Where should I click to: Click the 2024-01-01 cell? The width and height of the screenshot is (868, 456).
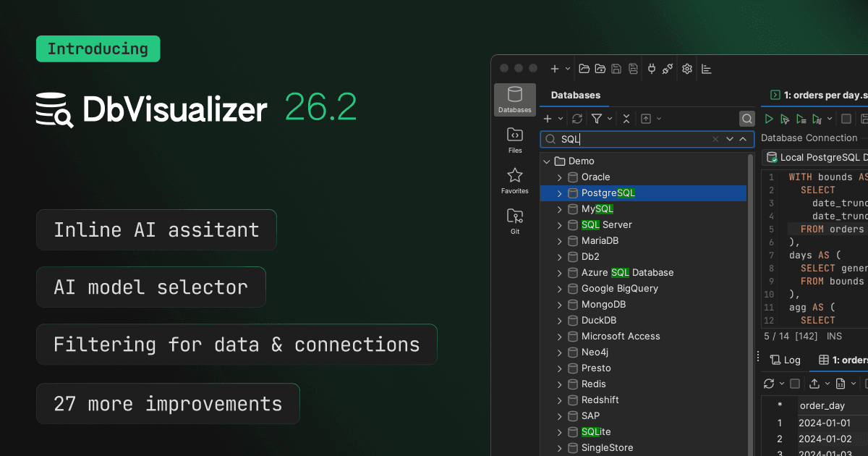(x=825, y=423)
